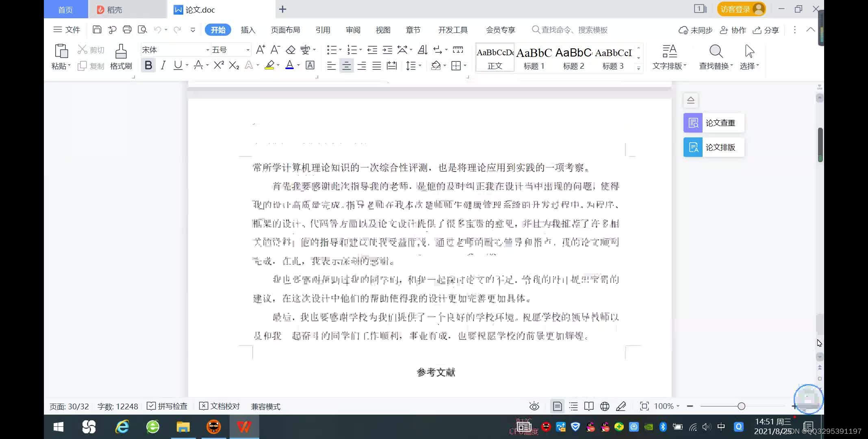Click the Undo arrow
Image resolution: width=868 pixels, height=439 pixels.
[x=157, y=30]
